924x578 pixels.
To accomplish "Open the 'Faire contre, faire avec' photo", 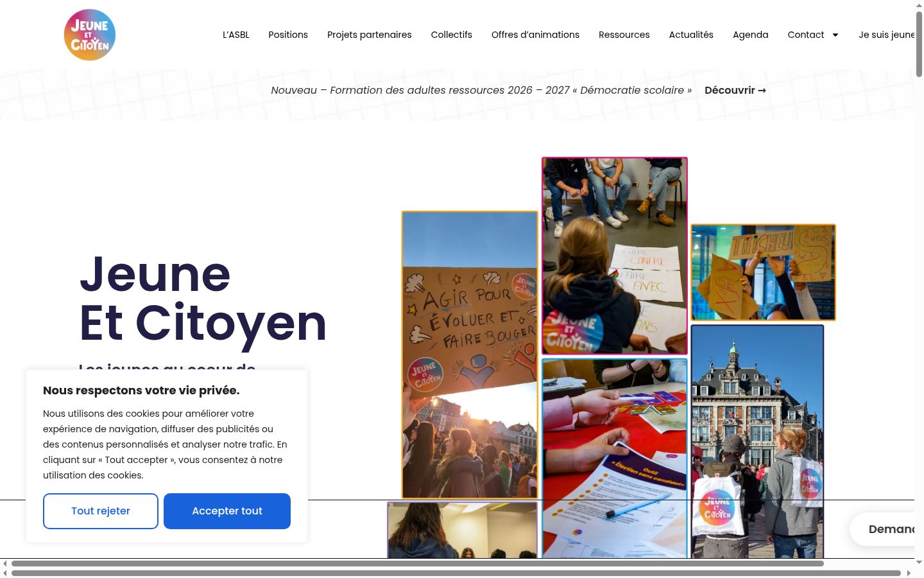I will tap(615, 256).
